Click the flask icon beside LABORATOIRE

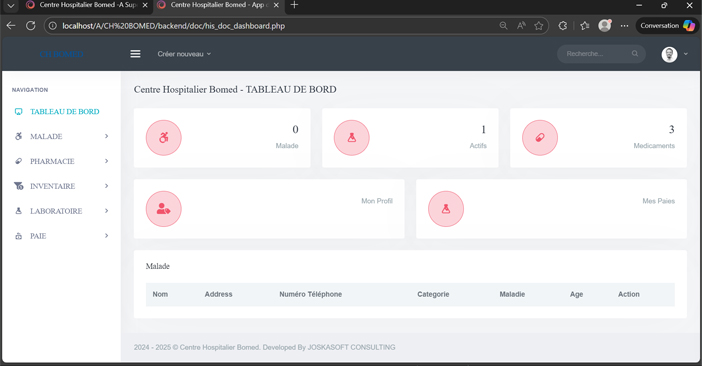click(x=18, y=211)
